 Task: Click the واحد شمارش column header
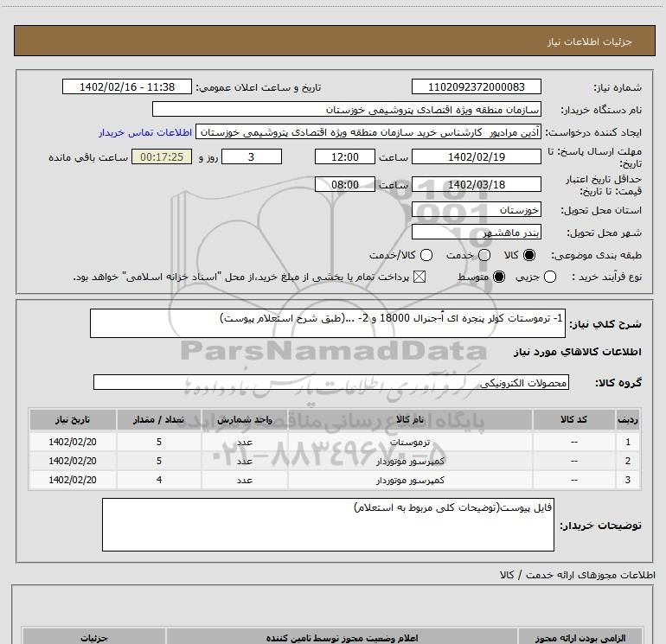coord(245,419)
